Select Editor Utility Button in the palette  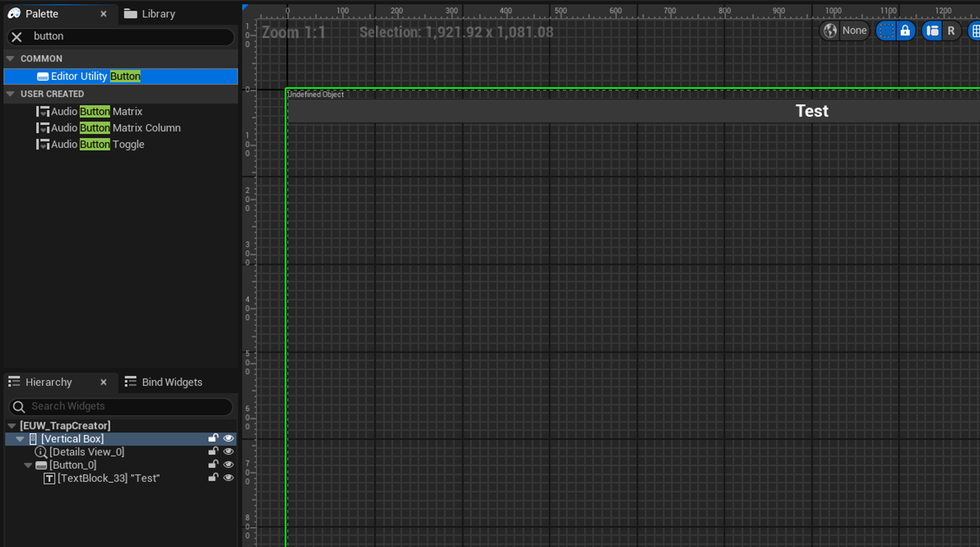coord(96,76)
